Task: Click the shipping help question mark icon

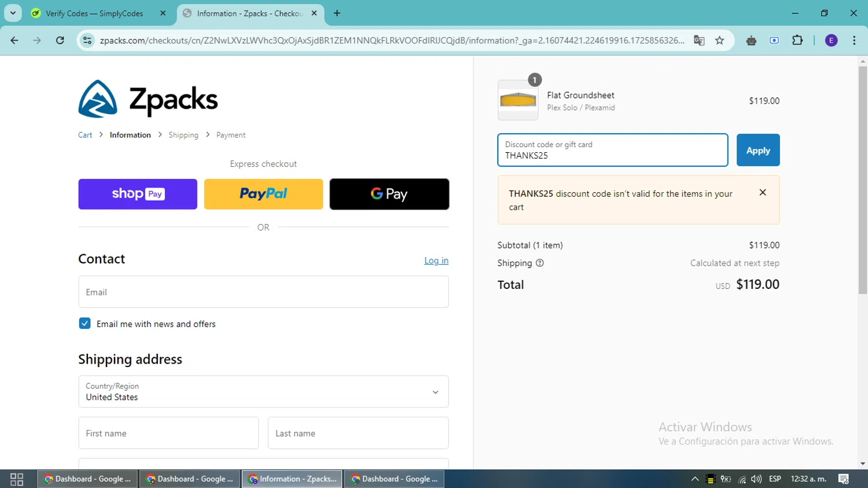Action: click(540, 263)
